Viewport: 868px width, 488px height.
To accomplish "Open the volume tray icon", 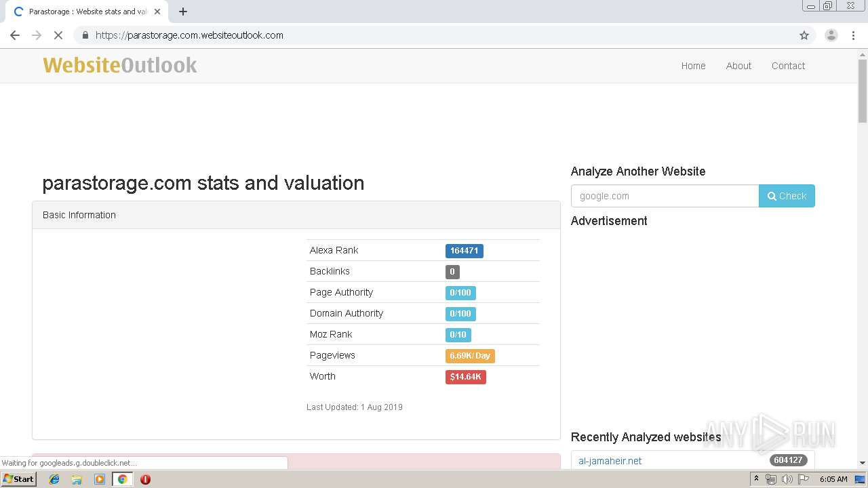I will (787, 479).
